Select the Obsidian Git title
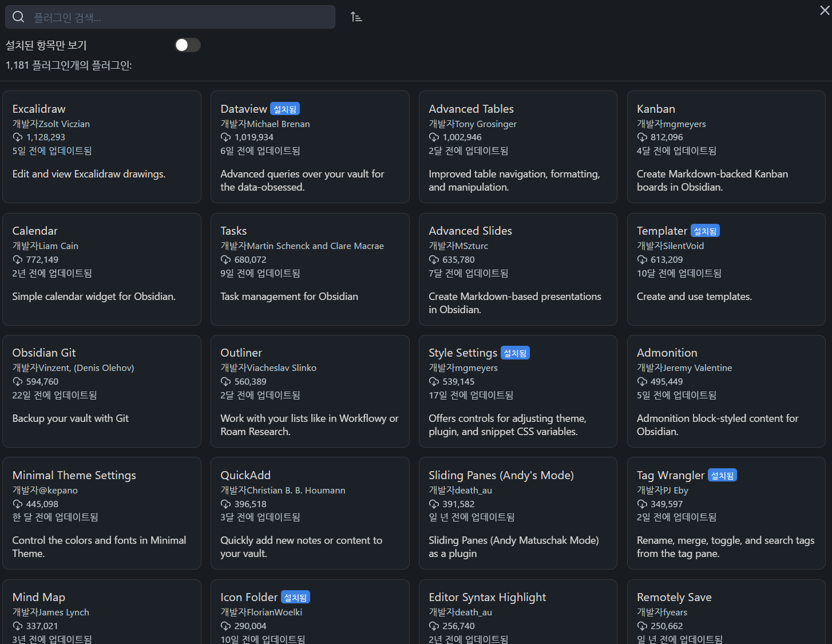 coord(44,353)
